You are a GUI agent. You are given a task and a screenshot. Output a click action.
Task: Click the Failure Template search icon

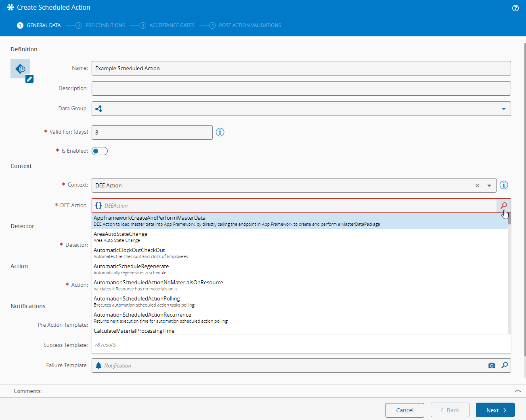505,365
